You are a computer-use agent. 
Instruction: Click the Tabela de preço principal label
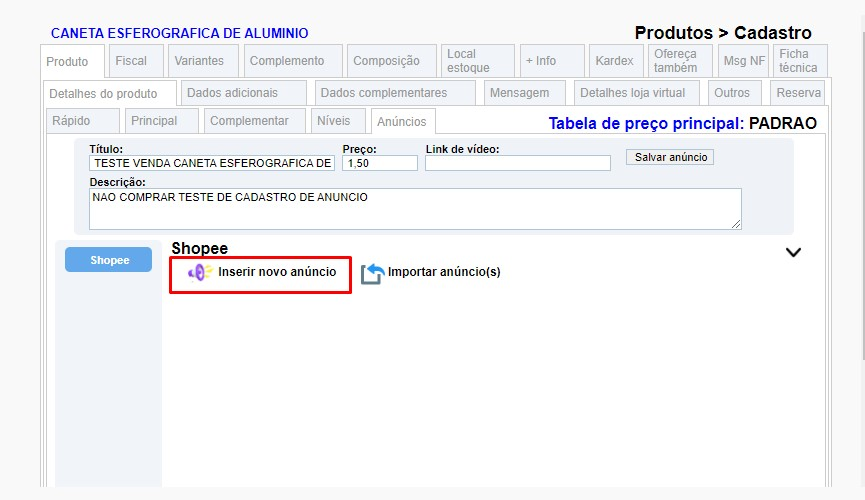pyautogui.click(x=646, y=123)
